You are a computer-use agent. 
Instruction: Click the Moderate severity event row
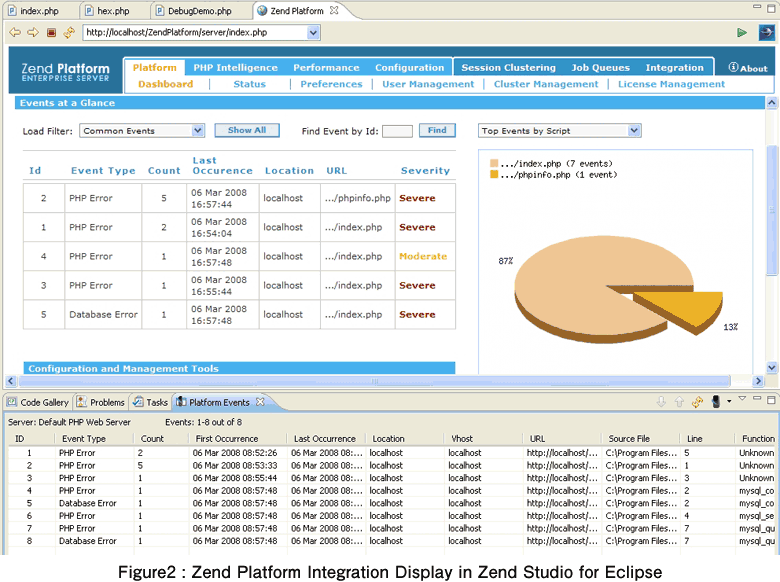coord(239,256)
